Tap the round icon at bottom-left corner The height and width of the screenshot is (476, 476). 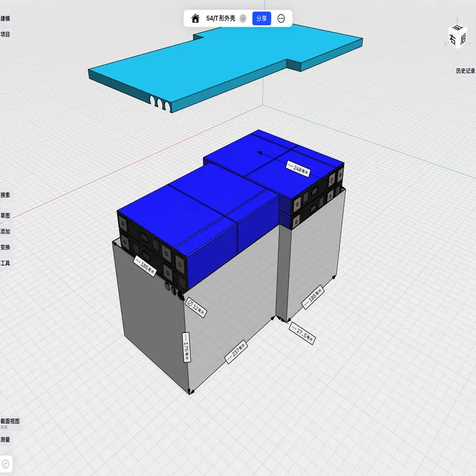[x=6, y=464]
